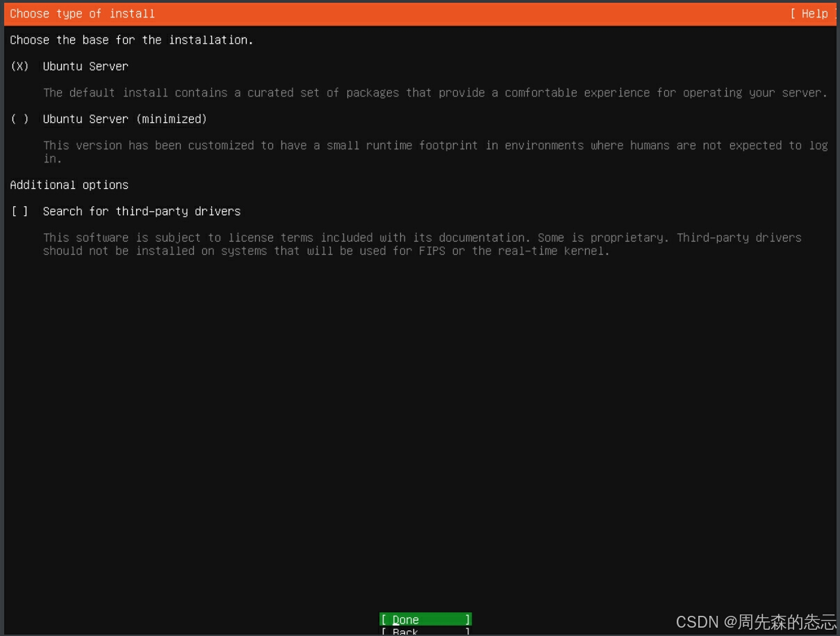This screenshot has width=840, height=636.
Task: Confirm with the Done button
Action: (x=425, y=619)
